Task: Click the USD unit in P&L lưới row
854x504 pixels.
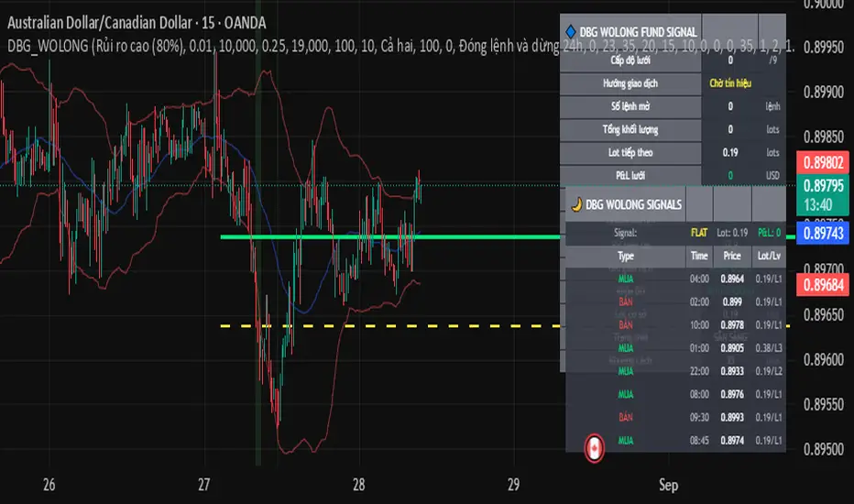Action: (x=772, y=175)
